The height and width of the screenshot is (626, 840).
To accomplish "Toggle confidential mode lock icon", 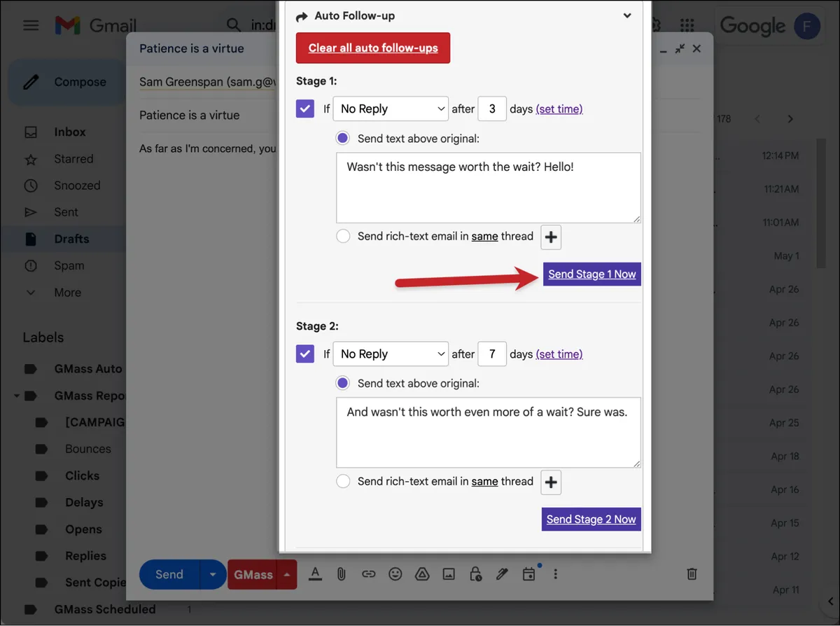I will tap(475, 574).
